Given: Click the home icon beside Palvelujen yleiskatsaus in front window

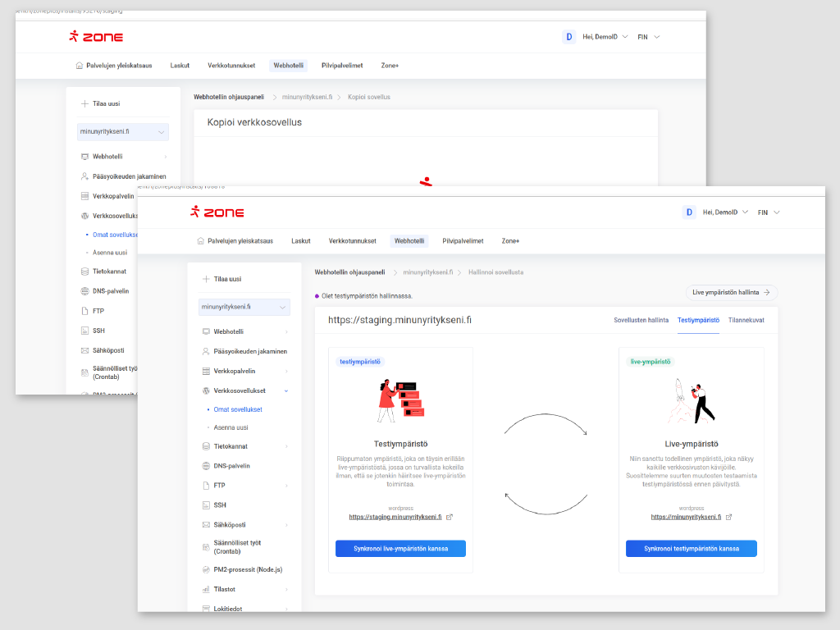Looking at the screenshot, I should point(200,241).
